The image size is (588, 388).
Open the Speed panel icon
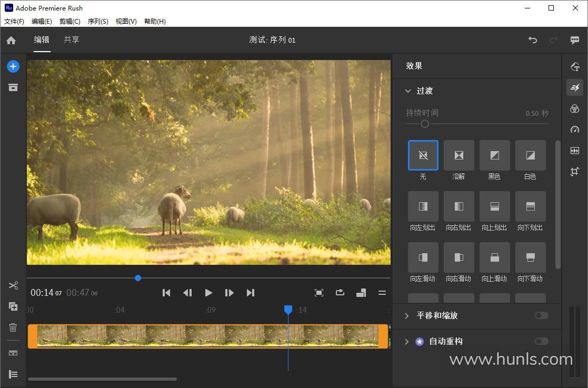click(575, 130)
